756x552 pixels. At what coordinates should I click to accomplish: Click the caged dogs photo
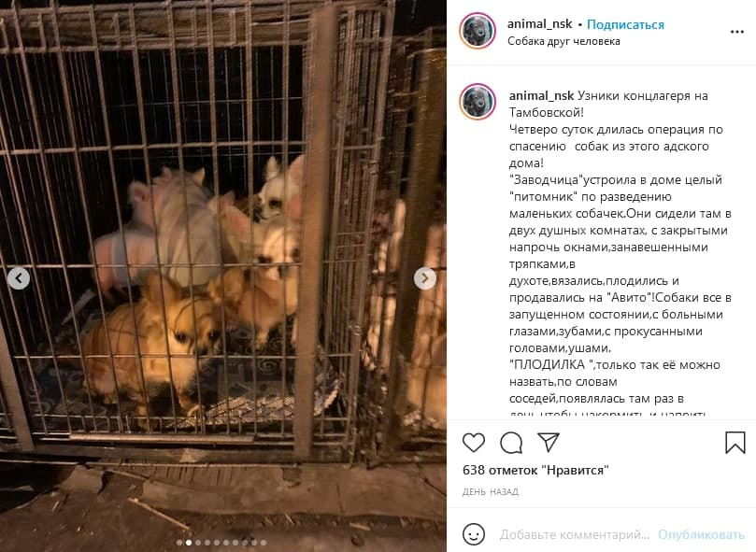pos(223,276)
